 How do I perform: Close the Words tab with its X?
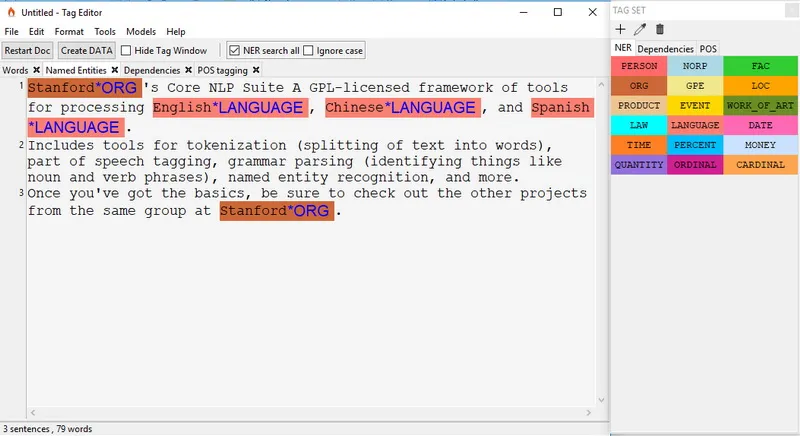click(36, 70)
